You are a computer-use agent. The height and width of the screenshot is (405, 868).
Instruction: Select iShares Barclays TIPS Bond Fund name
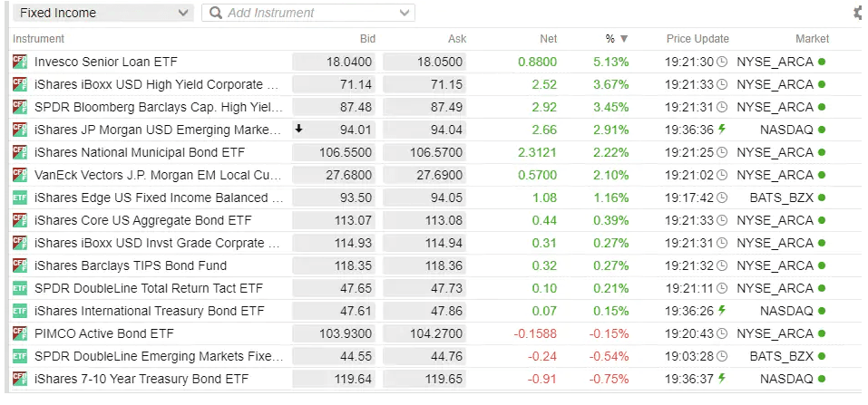pyautogui.click(x=131, y=265)
